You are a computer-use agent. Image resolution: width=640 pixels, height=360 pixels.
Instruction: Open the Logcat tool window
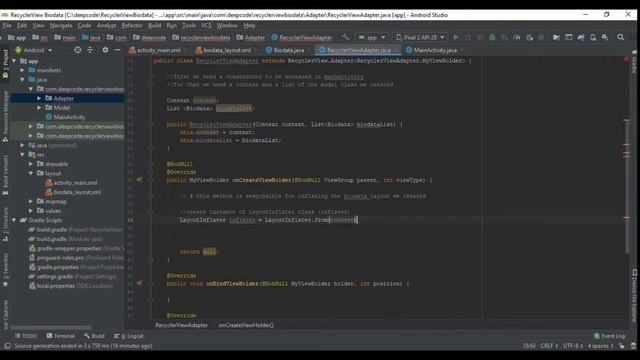(129, 336)
